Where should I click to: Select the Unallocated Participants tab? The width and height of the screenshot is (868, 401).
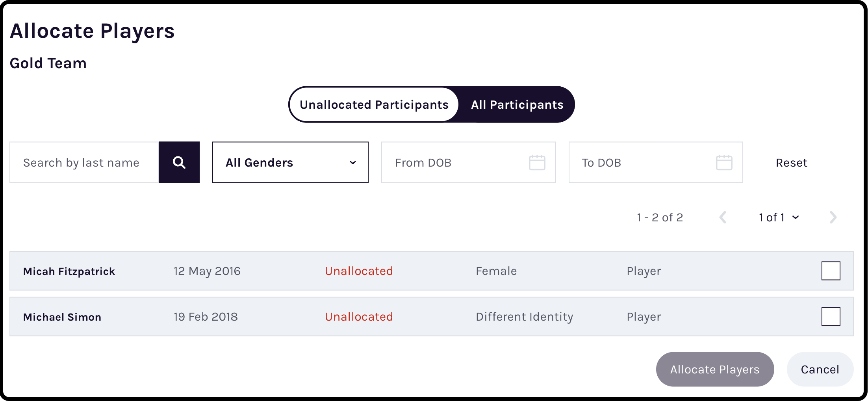[x=374, y=104]
